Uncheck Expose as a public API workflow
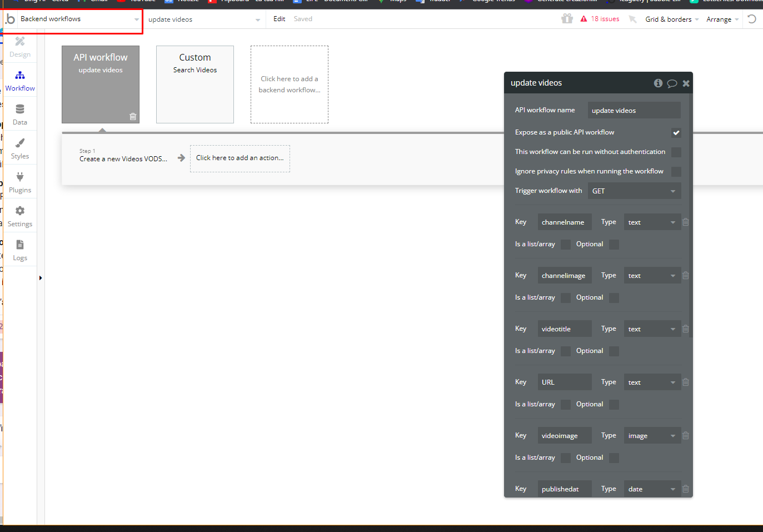The image size is (763, 532). (x=676, y=133)
